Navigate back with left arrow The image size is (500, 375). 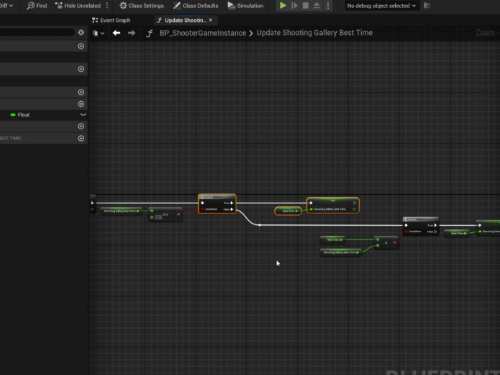tap(116, 33)
